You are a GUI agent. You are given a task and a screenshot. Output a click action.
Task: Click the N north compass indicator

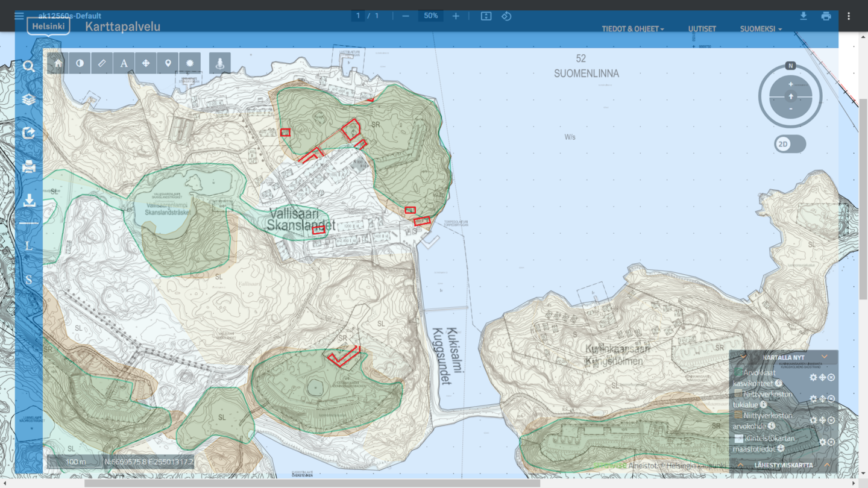[790, 66]
